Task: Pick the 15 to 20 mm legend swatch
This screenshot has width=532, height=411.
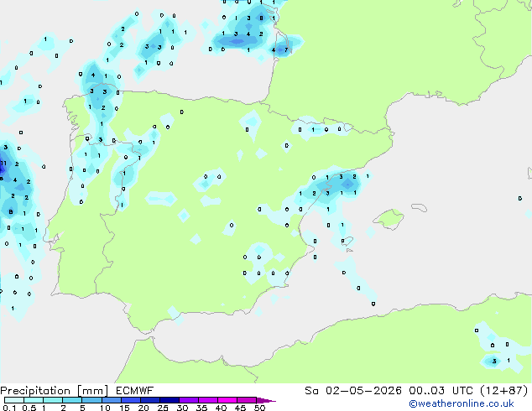Action: pos(131,400)
